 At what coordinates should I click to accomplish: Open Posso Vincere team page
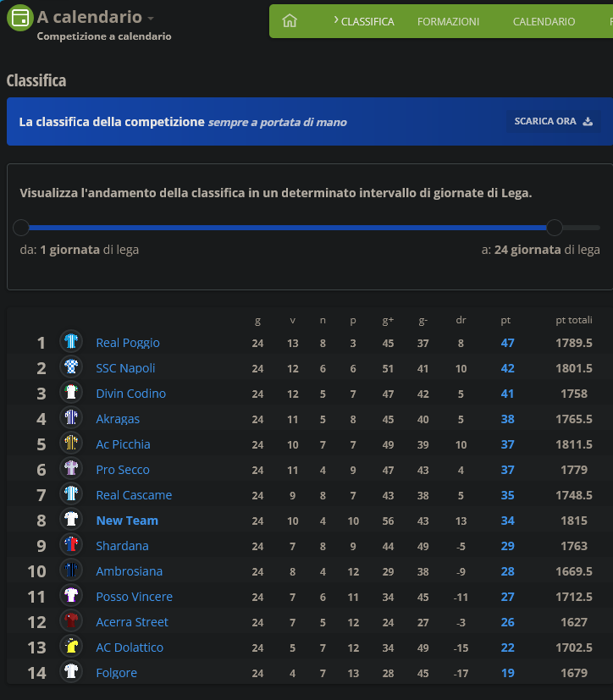pyautogui.click(x=134, y=597)
